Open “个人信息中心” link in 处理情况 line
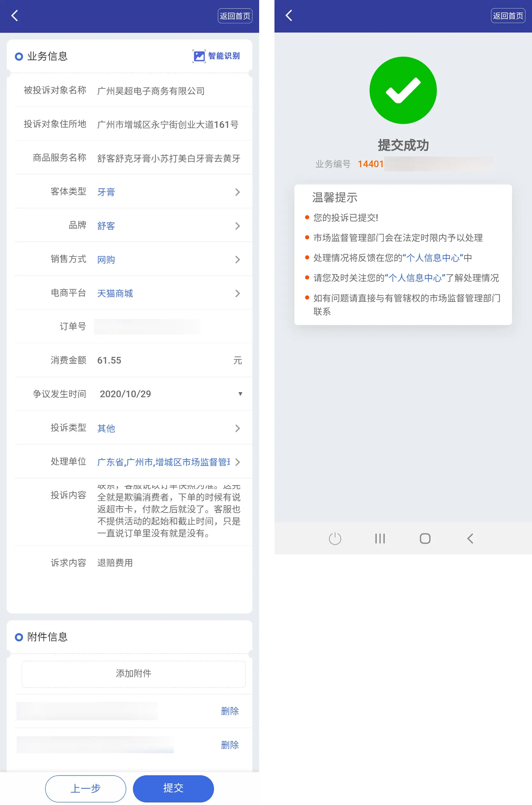This screenshot has width=532, height=805. [433, 258]
